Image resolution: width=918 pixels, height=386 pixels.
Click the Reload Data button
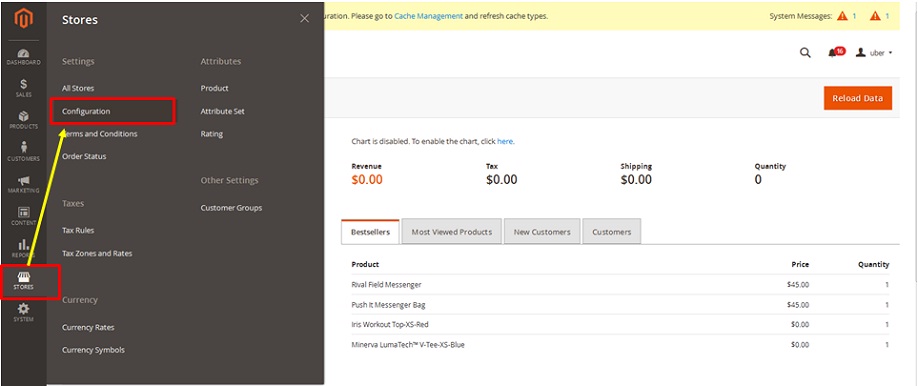pyautogui.click(x=858, y=98)
